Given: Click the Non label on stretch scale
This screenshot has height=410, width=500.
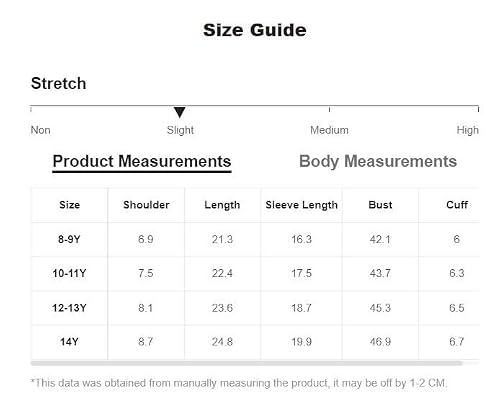Looking at the screenshot, I should (40, 130).
